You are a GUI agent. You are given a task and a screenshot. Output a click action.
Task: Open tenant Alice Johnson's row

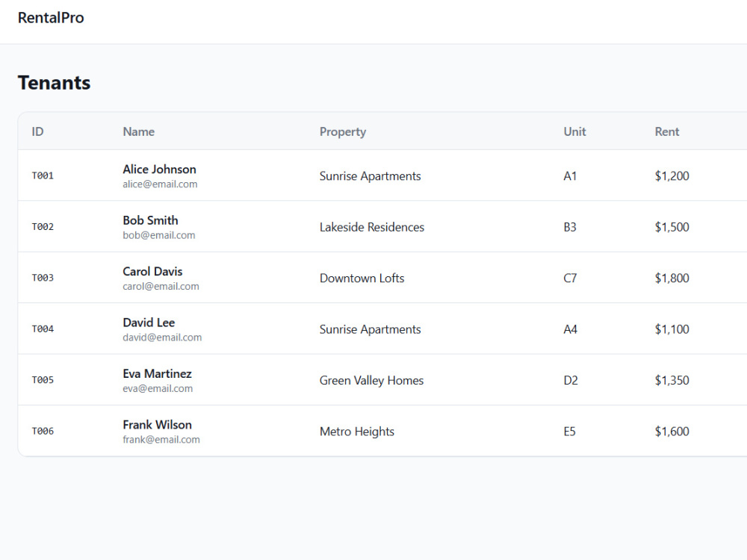(x=382, y=175)
